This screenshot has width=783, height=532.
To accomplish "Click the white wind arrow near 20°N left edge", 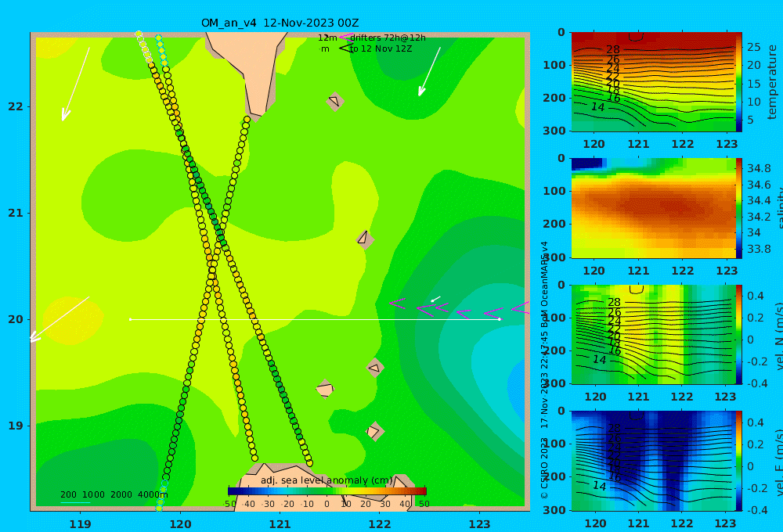I will 59,319.
